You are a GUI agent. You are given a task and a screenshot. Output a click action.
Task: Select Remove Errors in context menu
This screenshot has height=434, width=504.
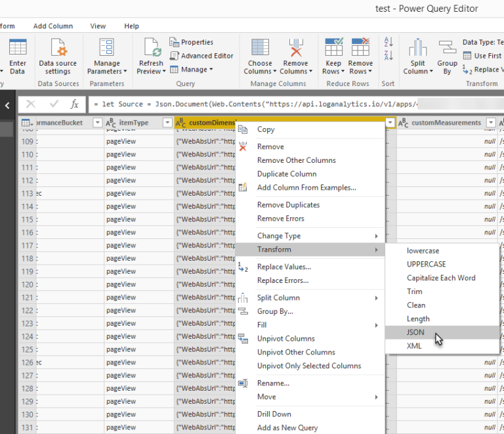[310, 219]
